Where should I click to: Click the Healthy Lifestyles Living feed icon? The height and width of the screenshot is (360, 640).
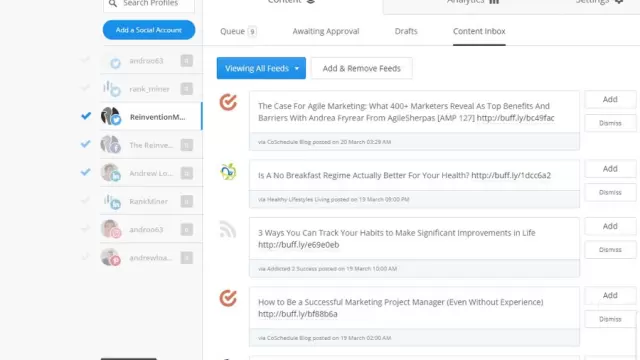228,171
